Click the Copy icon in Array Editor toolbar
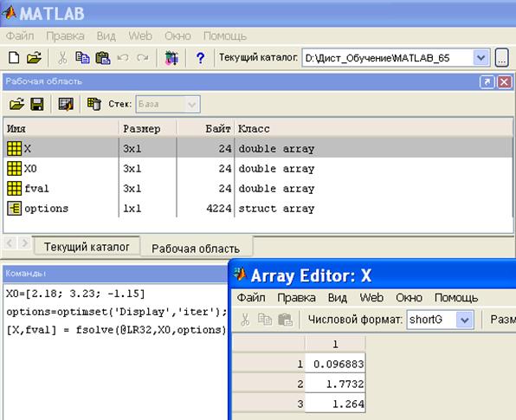Screen dimensions: 516x420 pyautogui.click(x=265, y=320)
